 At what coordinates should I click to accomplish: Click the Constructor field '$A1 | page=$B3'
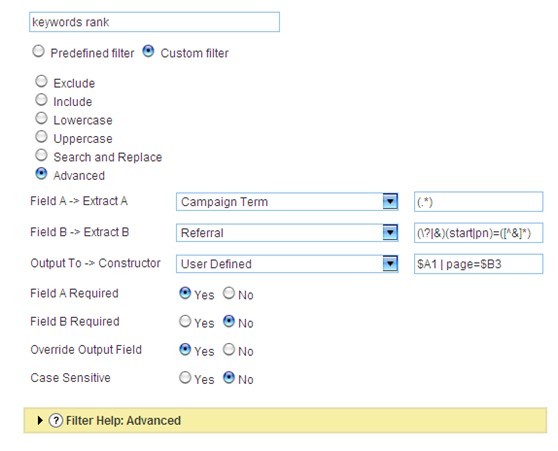click(478, 264)
